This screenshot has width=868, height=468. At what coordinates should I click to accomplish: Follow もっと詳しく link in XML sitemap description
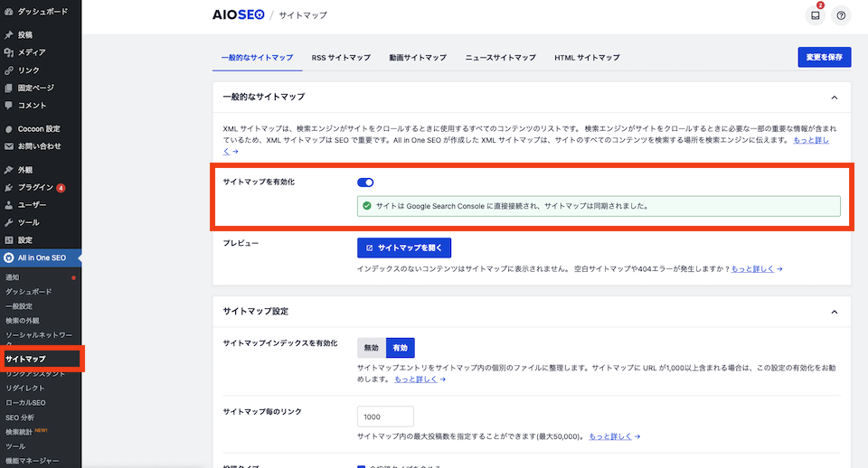811,140
